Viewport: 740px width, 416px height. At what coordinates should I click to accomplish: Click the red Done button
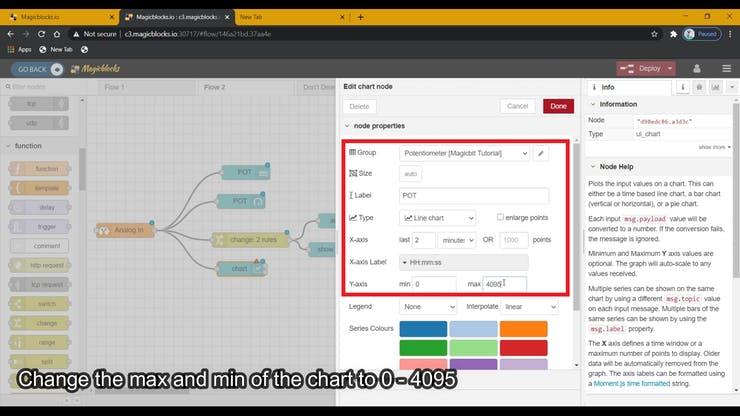pos(558,106)
